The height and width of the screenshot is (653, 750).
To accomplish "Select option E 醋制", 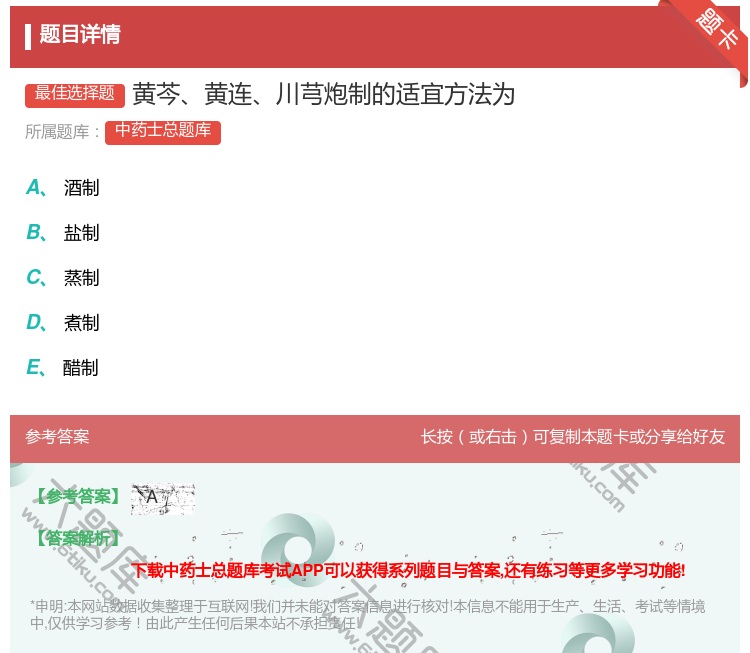I will pos(62,367).
